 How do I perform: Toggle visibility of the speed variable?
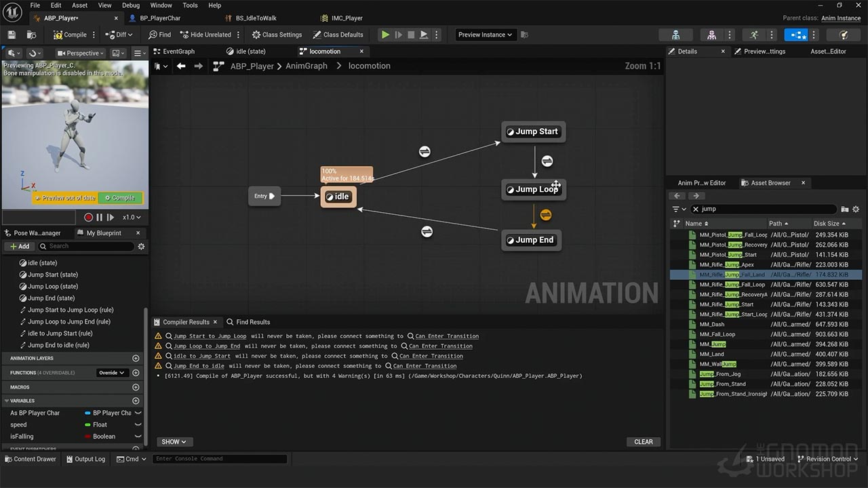click(x=138, y=425)
